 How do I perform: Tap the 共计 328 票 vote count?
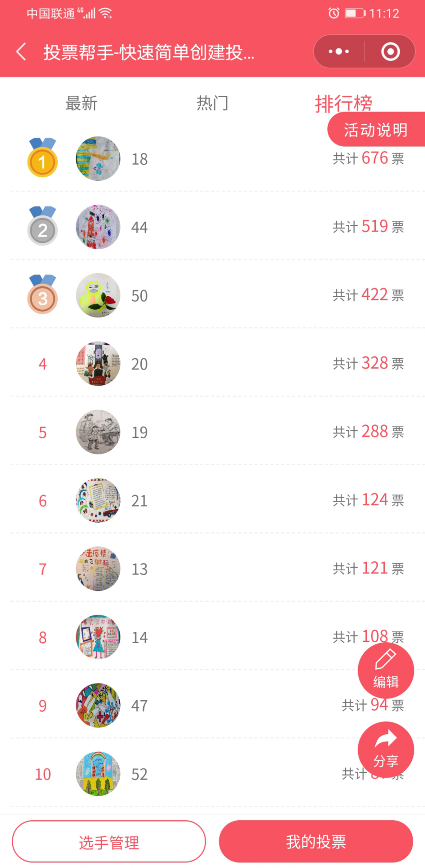368,363
